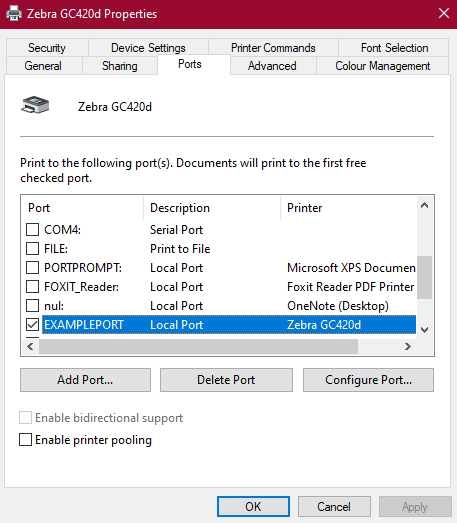Click the port list scroll down arrow
This screenshot has height=523, width=457.
(424, 330)
